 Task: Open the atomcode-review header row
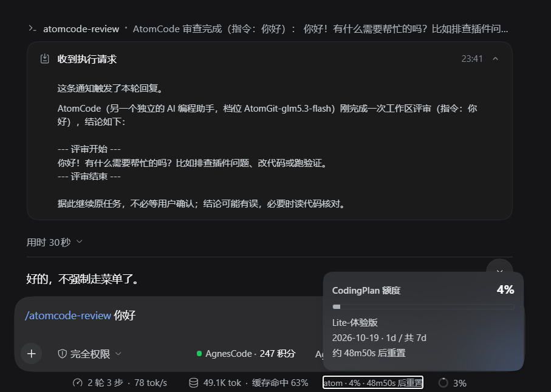269,29
